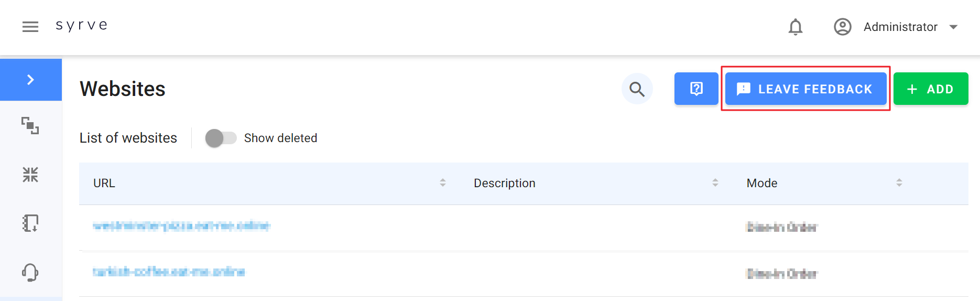Sort by the Mode column arrows
980x301 pixels.
899,183
